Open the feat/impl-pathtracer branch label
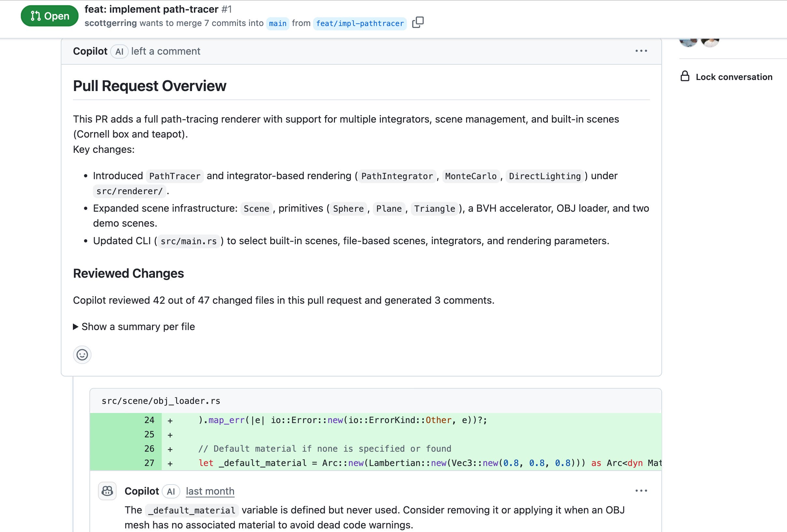 point(360,23)
